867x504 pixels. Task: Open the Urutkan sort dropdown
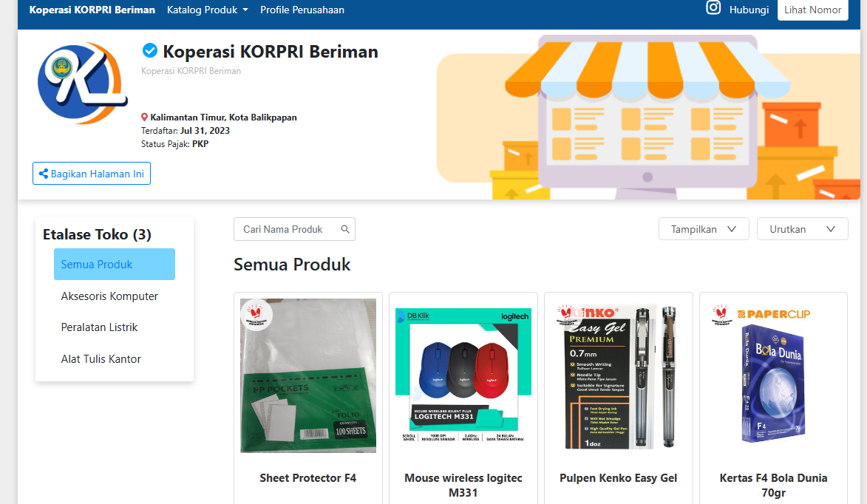pyautogui.click(x=802, y=229)
